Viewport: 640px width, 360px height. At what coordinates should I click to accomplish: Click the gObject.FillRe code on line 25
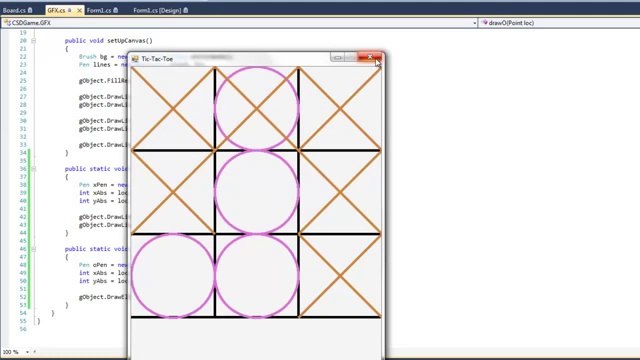tap(103, 81)
